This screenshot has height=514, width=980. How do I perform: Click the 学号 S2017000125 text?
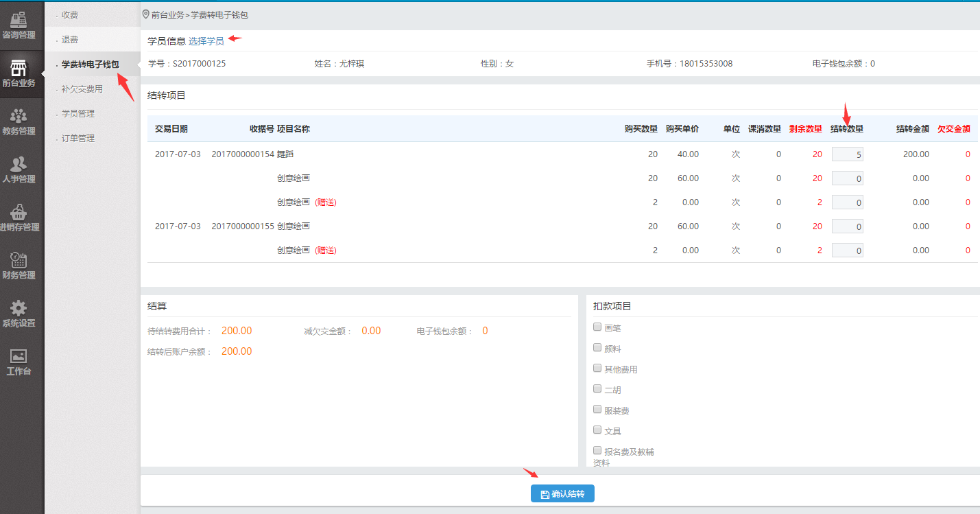[x=187, y=64]
